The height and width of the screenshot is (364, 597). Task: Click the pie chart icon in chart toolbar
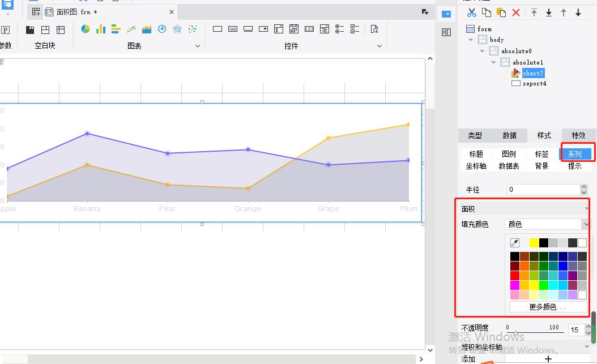click(86, 29)
